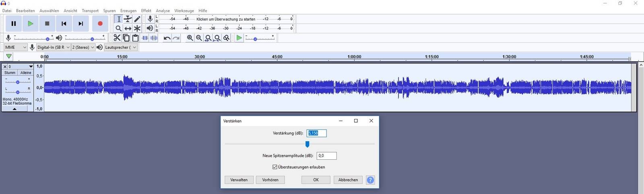Open the Effekt menu
This screenshot has height=194, width=644.
[146, 10]
